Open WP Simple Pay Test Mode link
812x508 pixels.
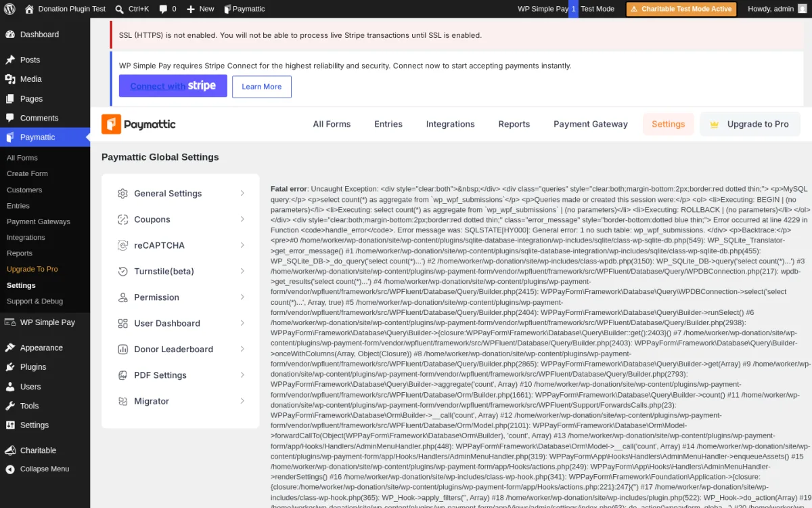click(x=566, y=9)
